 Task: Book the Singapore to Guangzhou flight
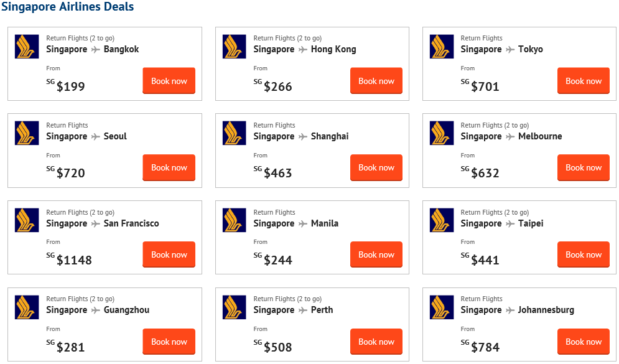point(169,342)
